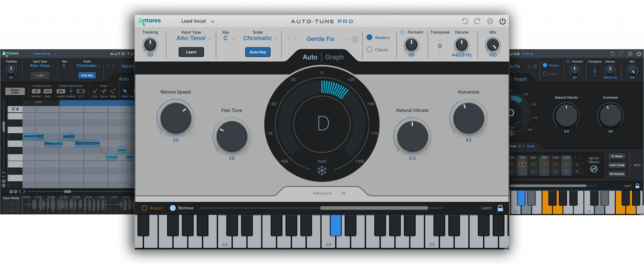The width and height of the screenshot is (644, 266).
Task: Select the Draw Curve tool in Graph panel
Action: (103, 91)
